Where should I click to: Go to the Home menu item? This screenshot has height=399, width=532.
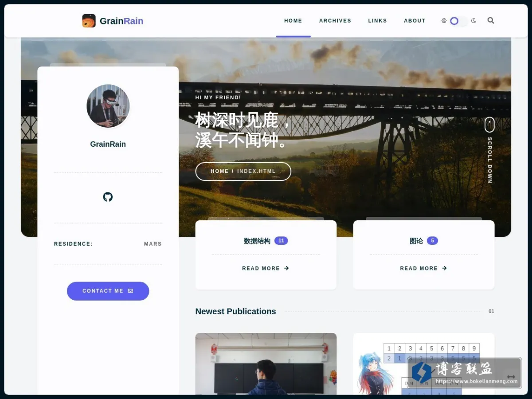click(x=293, y=21)
